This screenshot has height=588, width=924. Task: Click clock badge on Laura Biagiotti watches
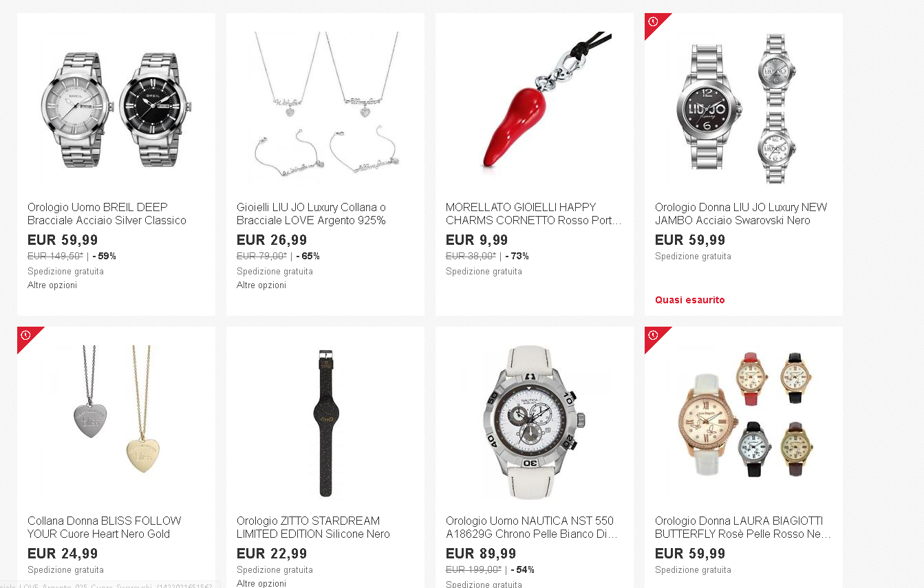(x=654, y=336)
